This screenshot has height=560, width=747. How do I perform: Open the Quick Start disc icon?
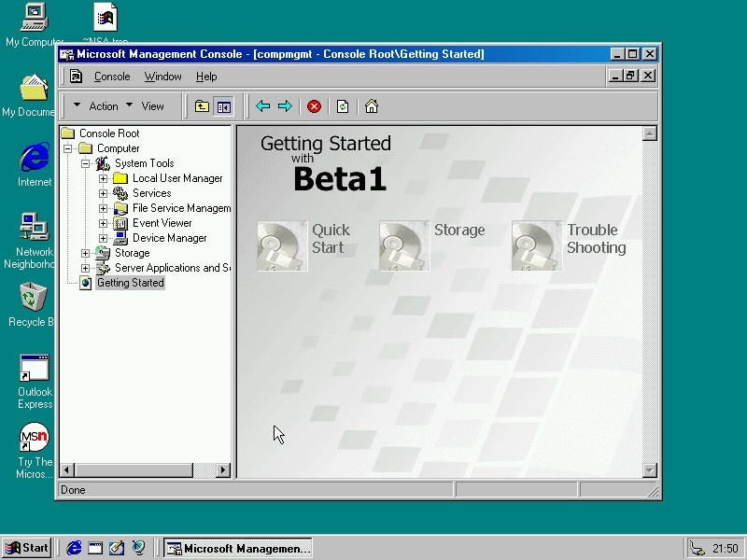[282, 246]
